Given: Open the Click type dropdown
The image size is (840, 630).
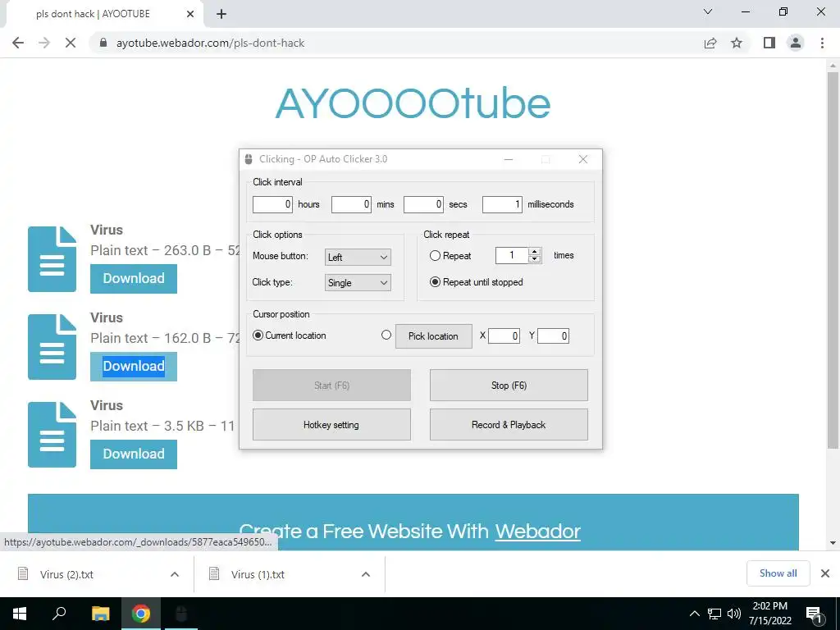Looking at the screenshot, I should pyautogui.click(x=358, y=283).
